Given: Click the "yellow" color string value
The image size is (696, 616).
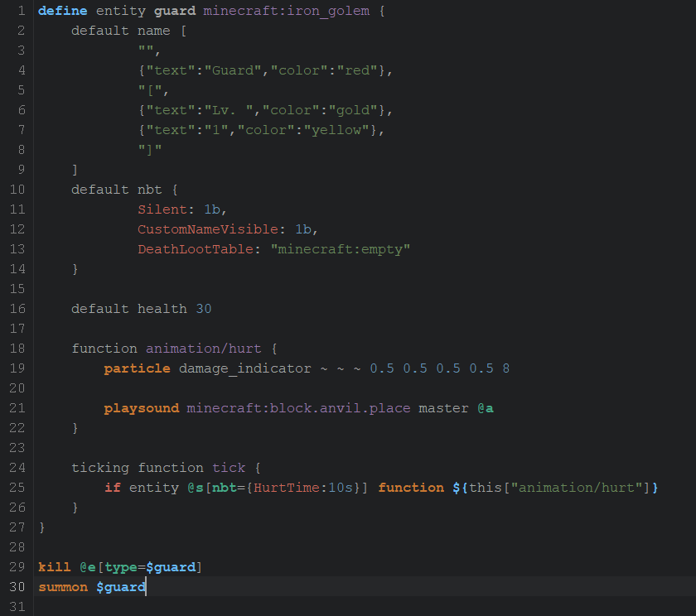Looking at the screenshot, I should tap(341, 130).
